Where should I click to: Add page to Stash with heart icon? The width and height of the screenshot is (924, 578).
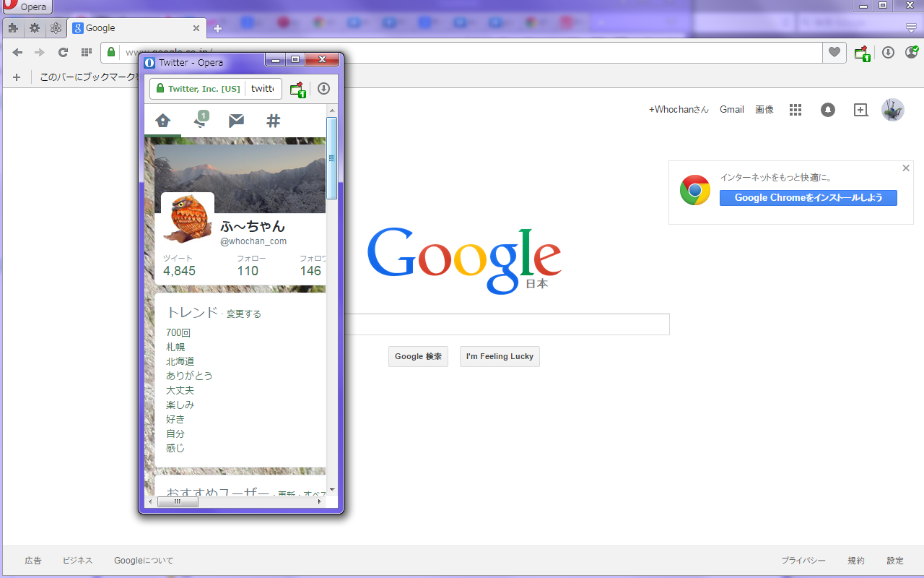834,52
